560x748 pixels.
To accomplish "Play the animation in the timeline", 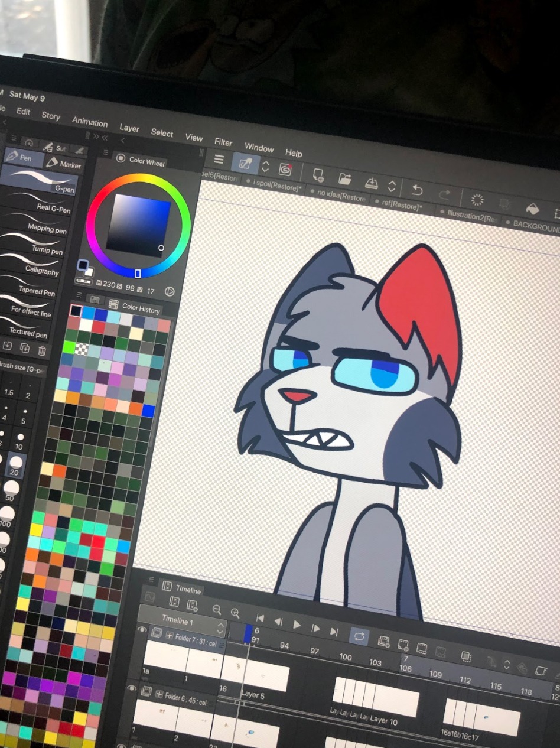I will pyautogui.click(x=297, y=625).
